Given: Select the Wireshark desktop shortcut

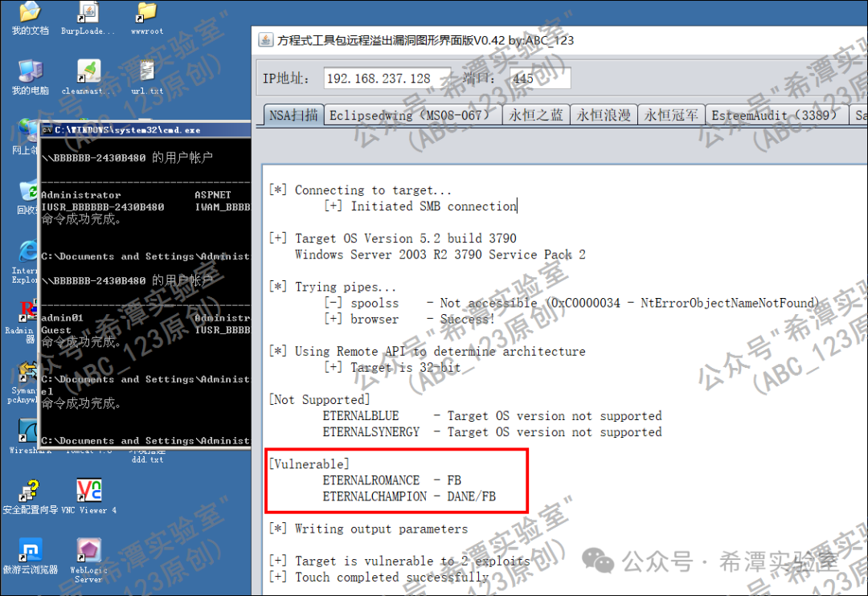Looking at the screenshot, I should click(27, 436).
